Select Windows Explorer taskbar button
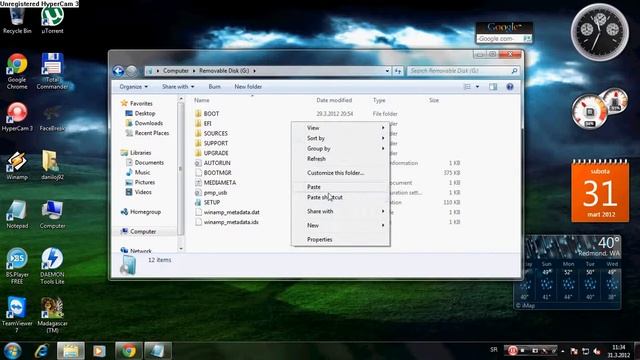Viewport: 640px width, 360px height. (70, 351)
